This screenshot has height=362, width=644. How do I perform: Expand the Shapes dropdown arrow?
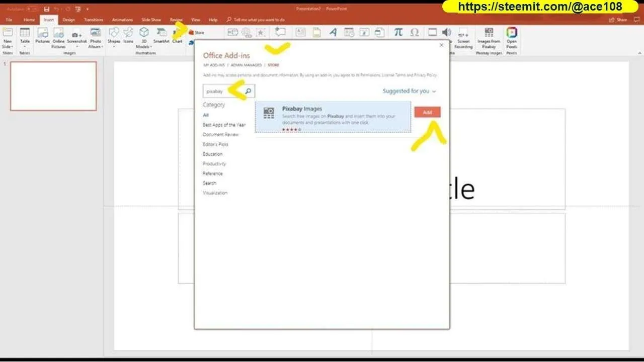[114, 47]
